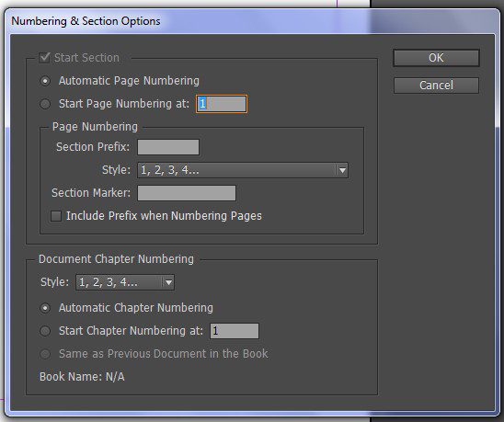Screen dimensions: 504x422
Task: Focus the Start Page Numbering at field
Action: click(x=222, y=104)
